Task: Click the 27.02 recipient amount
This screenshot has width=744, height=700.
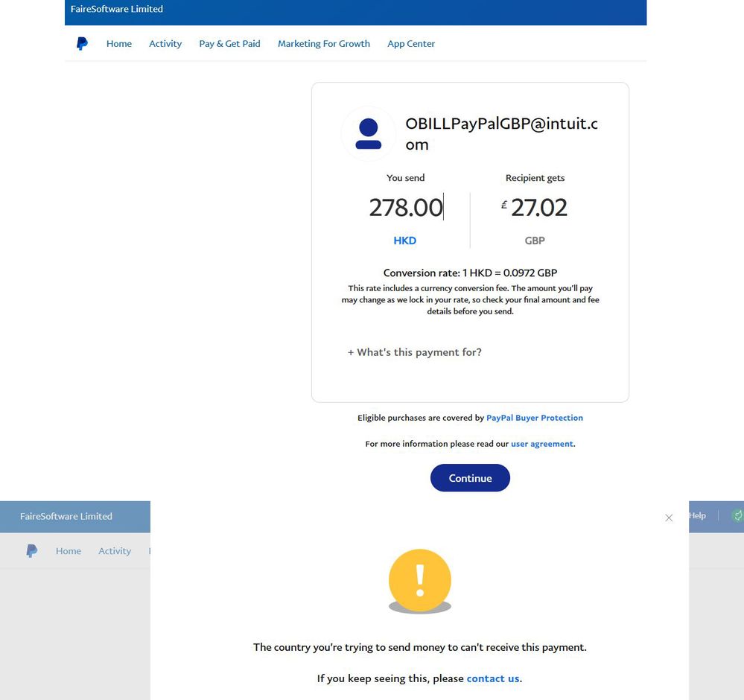Action: click(x=538, y=207)
